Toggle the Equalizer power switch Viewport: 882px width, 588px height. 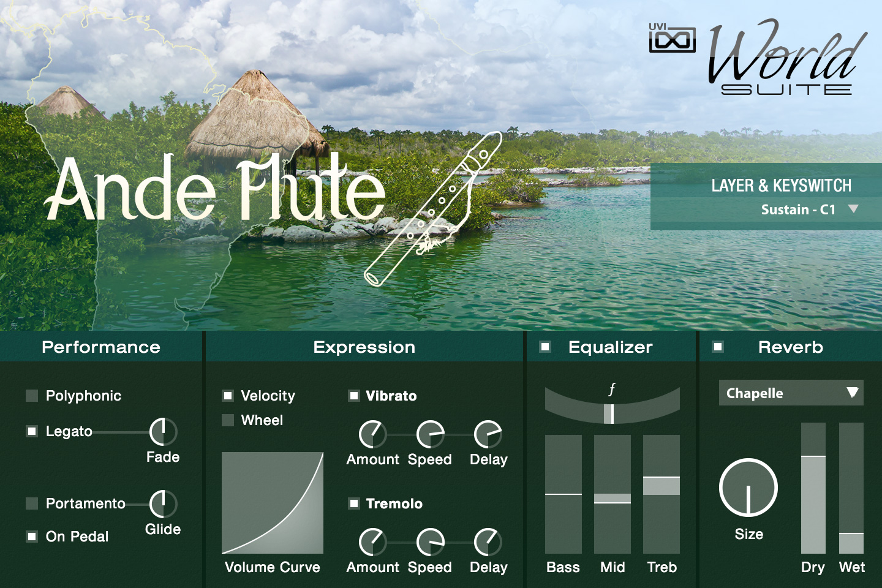(x=545, y=347)
